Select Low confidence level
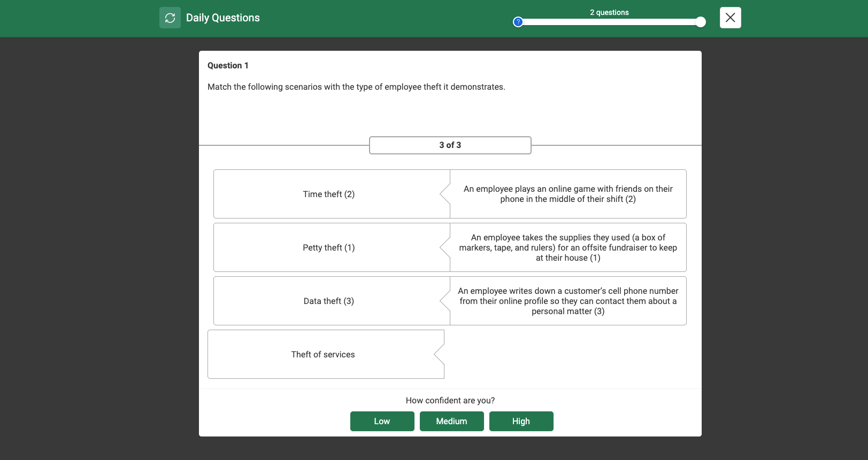This screenshot has width=868, height=460. coord(382,421)
